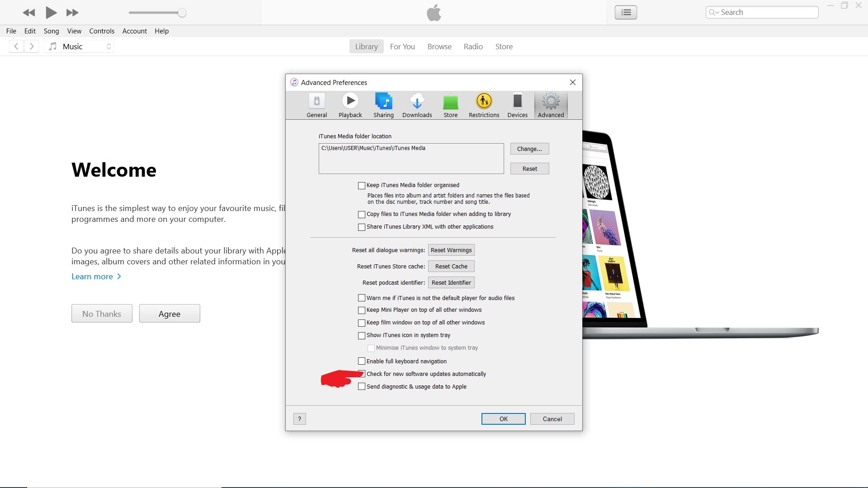The image size is (868, 488).
Task: Click the volume slider knob
Action: click(x=182, y=13)
